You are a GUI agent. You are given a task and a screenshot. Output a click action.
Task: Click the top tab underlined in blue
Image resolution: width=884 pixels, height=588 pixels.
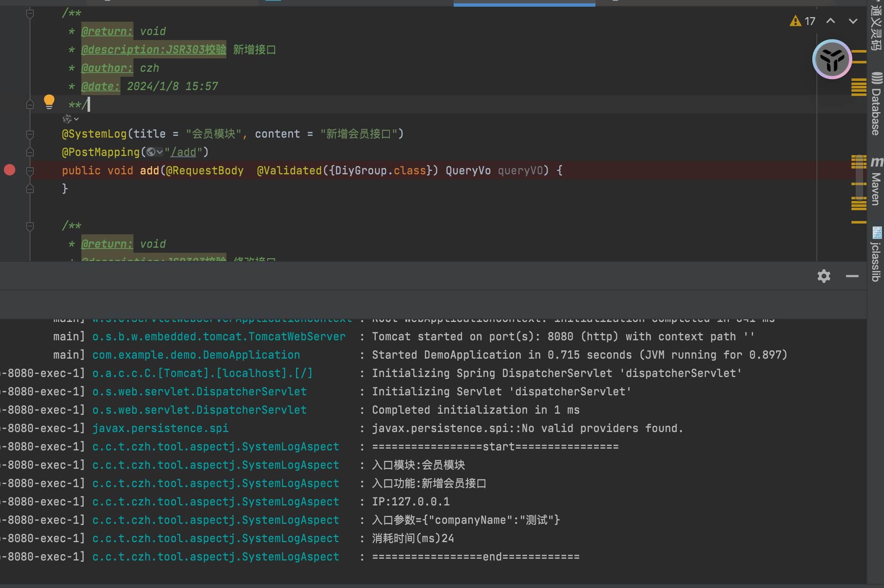[x=524, y=3]
